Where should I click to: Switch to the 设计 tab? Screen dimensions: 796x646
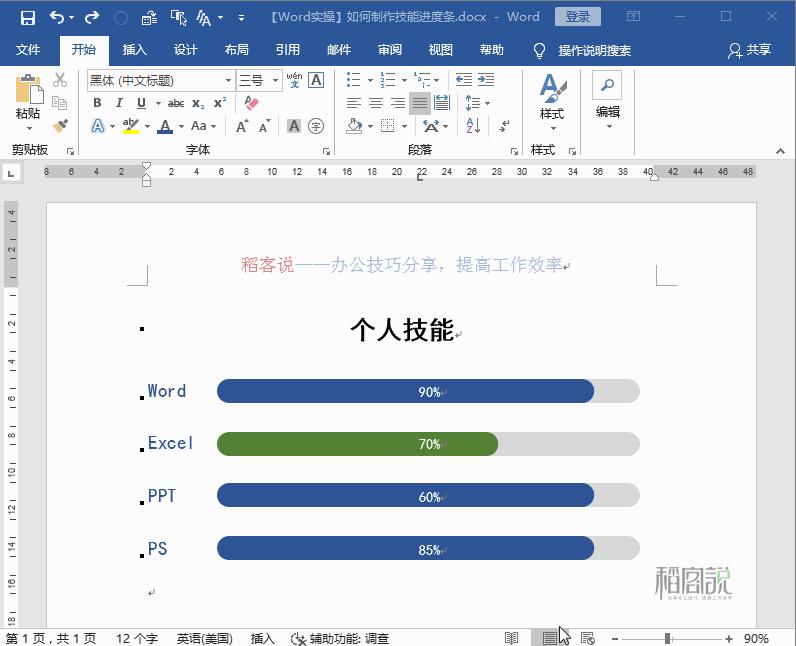(x=185, y=50)
